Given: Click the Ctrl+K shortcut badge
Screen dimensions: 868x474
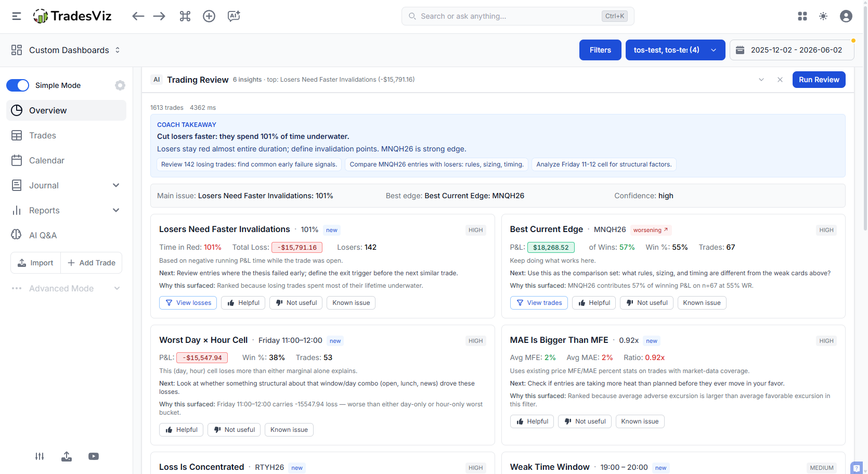Looking at the screenshot, I should [615, 16].
